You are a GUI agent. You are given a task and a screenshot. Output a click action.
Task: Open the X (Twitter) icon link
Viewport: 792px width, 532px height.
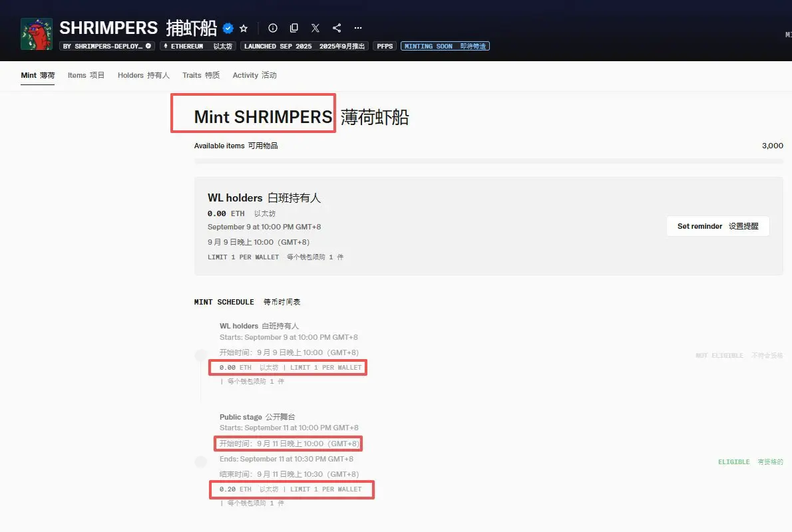(315, 29)
